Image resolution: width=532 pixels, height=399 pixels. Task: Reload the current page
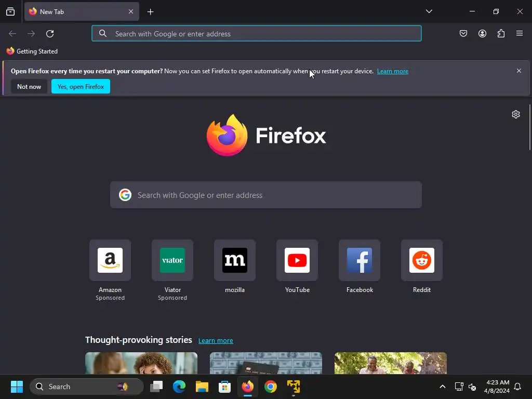tap(50, 34)
